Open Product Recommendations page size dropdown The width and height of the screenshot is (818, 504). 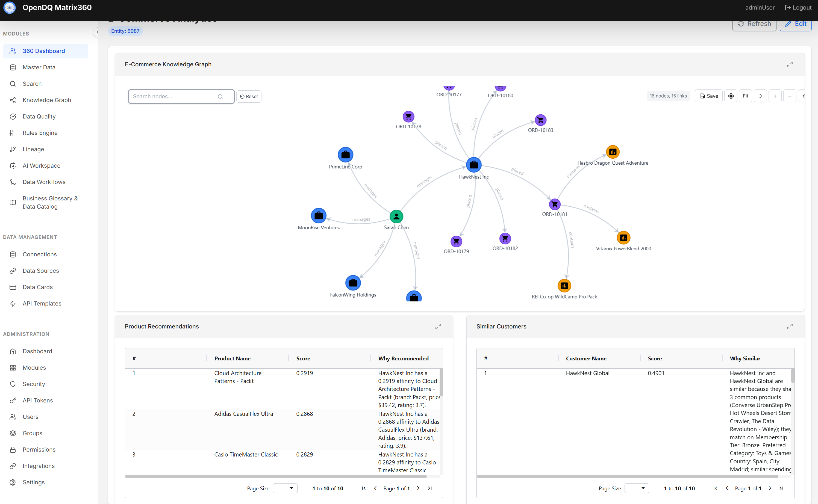click(x=285, y=488)
